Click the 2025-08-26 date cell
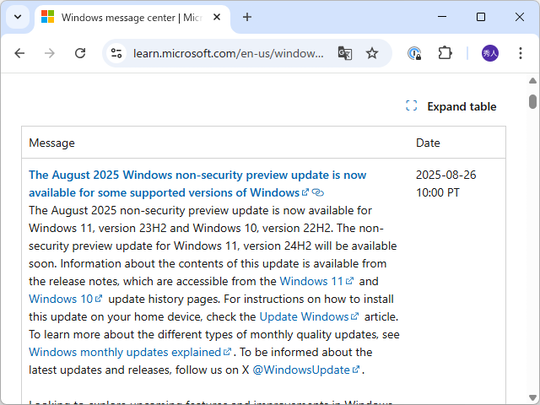Viewport: 540px width, 405px height. 446,184
